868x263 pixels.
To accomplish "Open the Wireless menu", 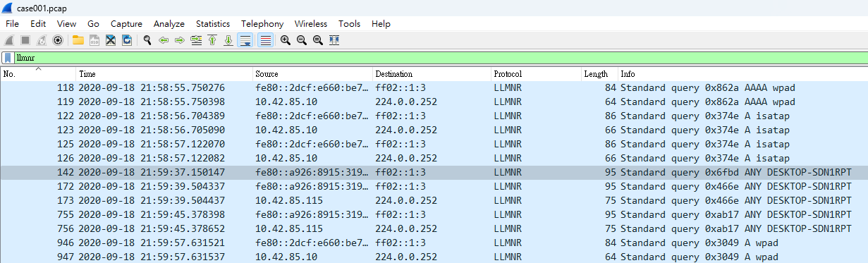I will pyautogui.click(x=311, y=24).
